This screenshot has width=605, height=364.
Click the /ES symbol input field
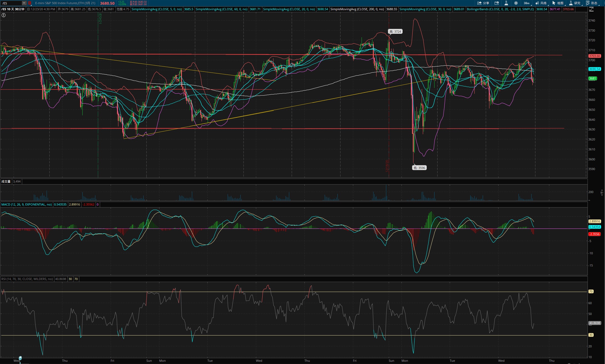point(11,3)
